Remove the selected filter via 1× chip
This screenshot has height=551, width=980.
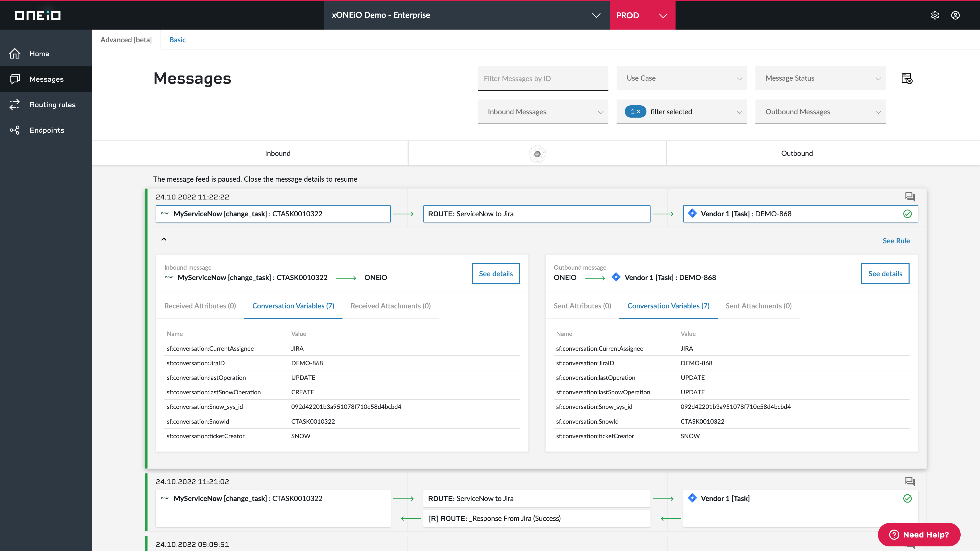(x=635, y=111)
